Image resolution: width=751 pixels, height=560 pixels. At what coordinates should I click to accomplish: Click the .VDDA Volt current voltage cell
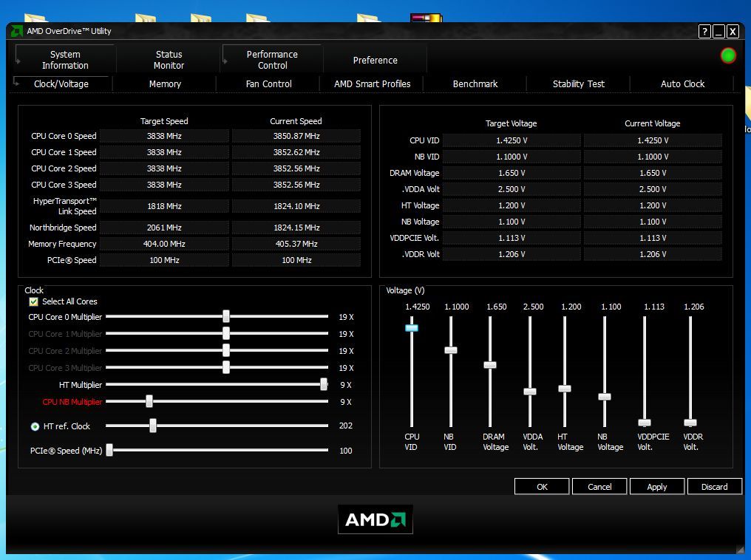click(653, 189)
